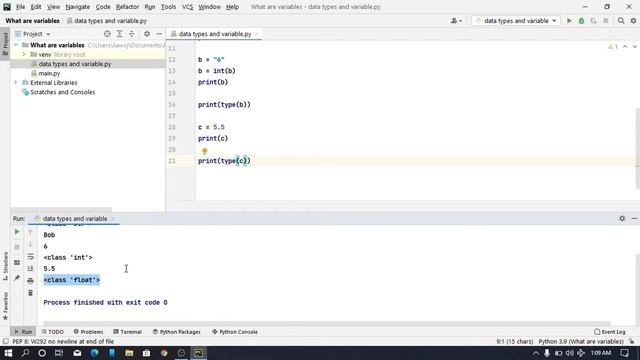The width and height of the screenshot is (640, 360).
Task: Collapse all in Project panel
Action: (131, 34)
